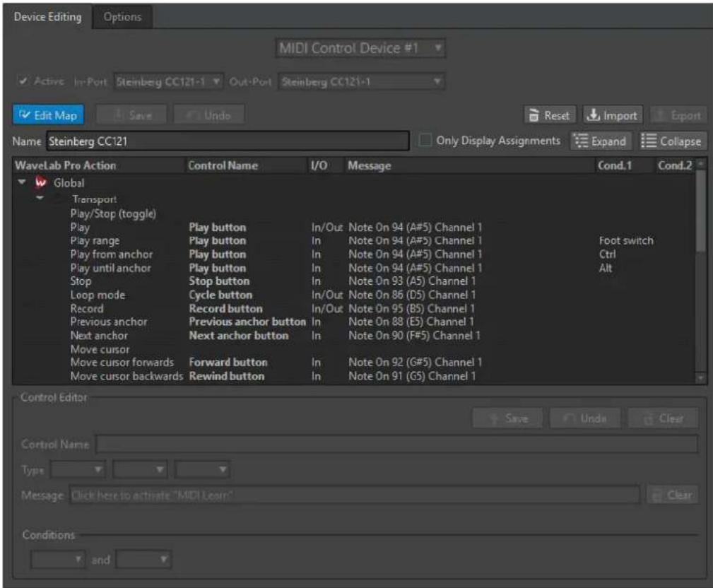Click the Control Editor Save button
The height and width of the screenshot is (588, 713).
coord(507,418)
